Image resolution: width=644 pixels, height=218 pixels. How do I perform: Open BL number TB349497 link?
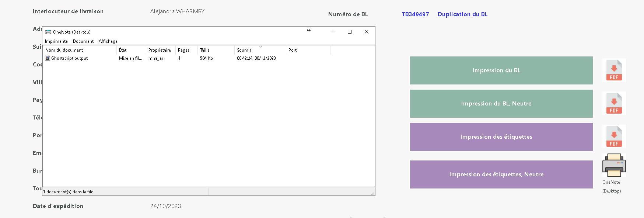coord(415,14)
